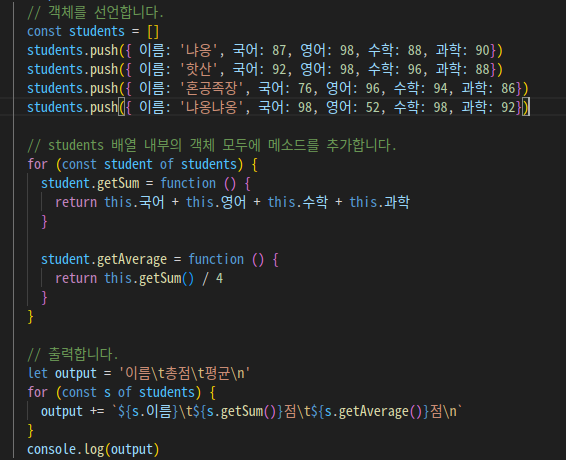This screenshot has height=460, width=566.
Task: Click the number 76 for 국어
Action: [305, 88]
